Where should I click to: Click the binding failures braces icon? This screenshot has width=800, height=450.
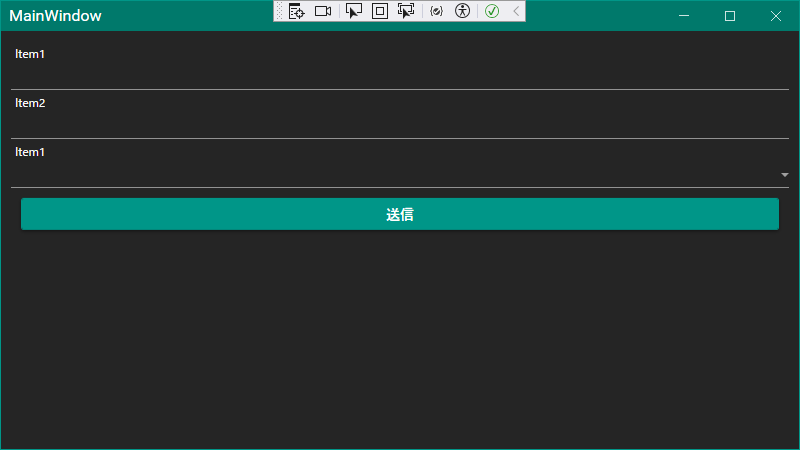[x=436, y=11]
